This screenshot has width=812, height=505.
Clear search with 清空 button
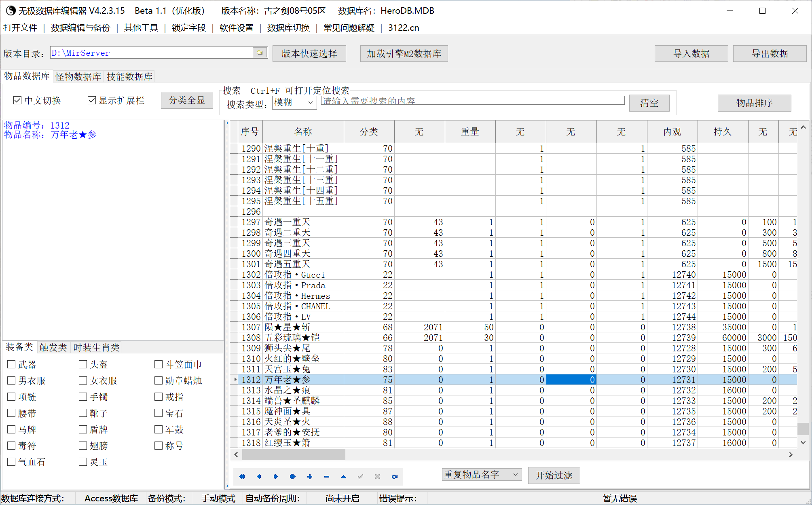coord(649,103)
